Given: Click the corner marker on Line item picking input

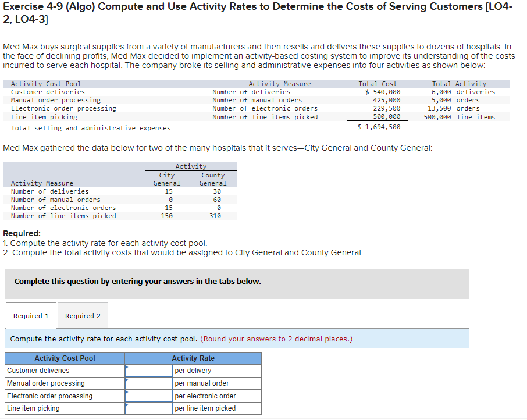Looking at the screenshot, I should pyautogui.click(x=126, y=404).
